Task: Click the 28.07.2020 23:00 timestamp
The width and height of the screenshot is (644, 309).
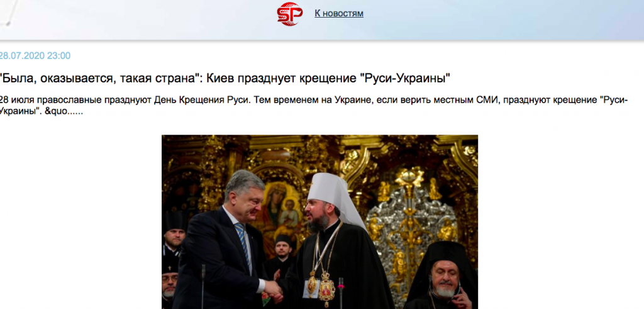Action: tap(35, 56)
